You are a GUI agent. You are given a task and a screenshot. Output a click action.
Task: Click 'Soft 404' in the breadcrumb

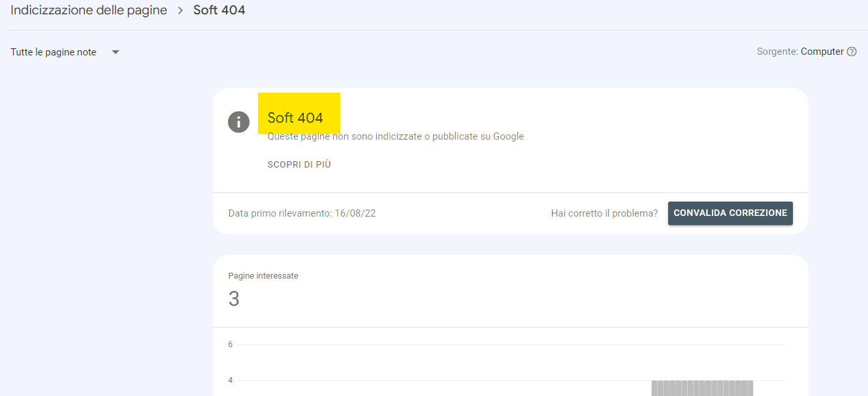pos(219,10)
